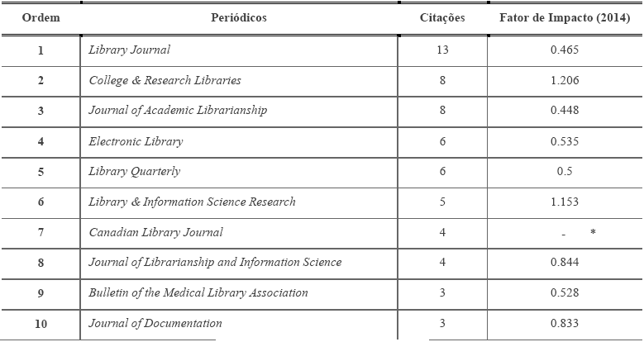Select the Journal of Documentation title
This screenshot has height=342, width=644.
[155, 324]
